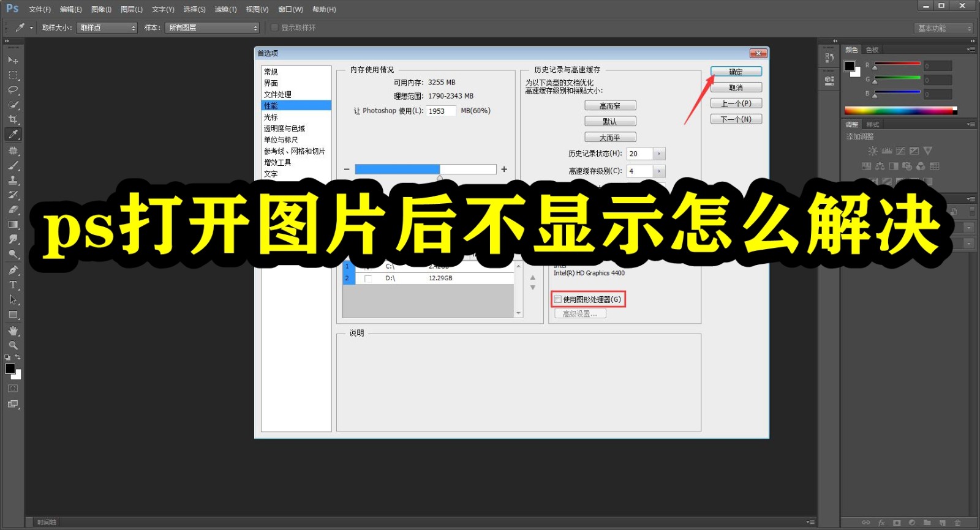Screen dimensions: 980x530
Task: Open the 基本功能 workspace dropdown
Action: coord(943,28)
